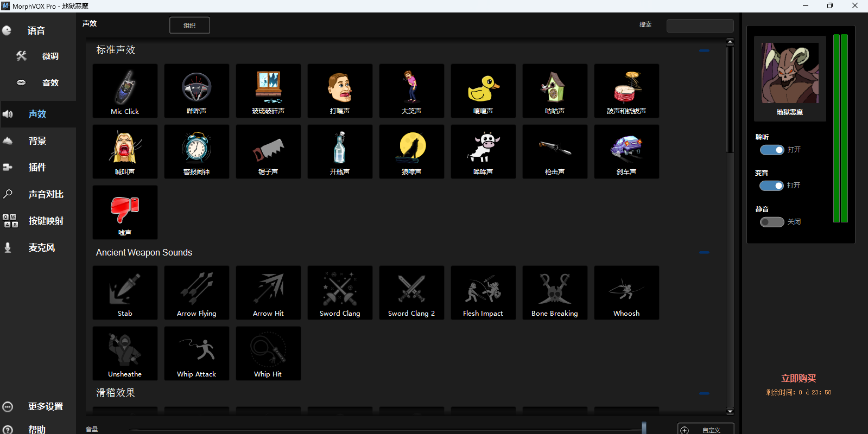Screen dimensions: 868x434
Task: Disable the 变音 voice morph toggle
Action: tap(771, 186)
